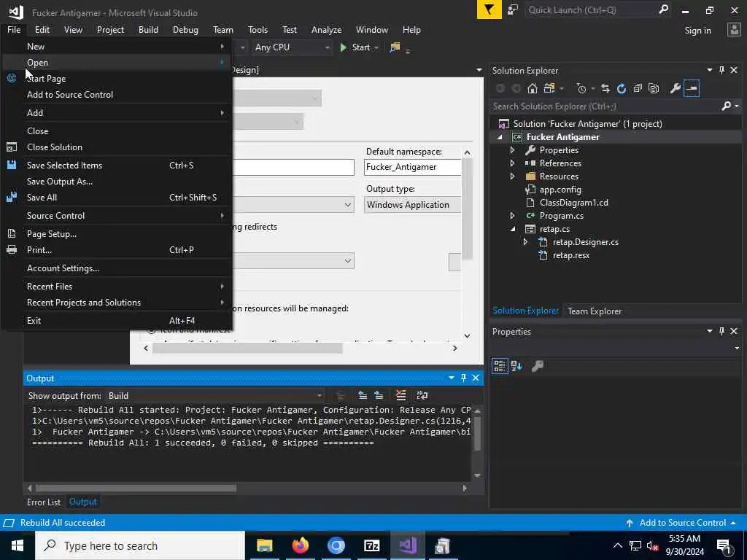Click the Start debugging button
This screenshot has height=560, width=747.
[355, 47]
